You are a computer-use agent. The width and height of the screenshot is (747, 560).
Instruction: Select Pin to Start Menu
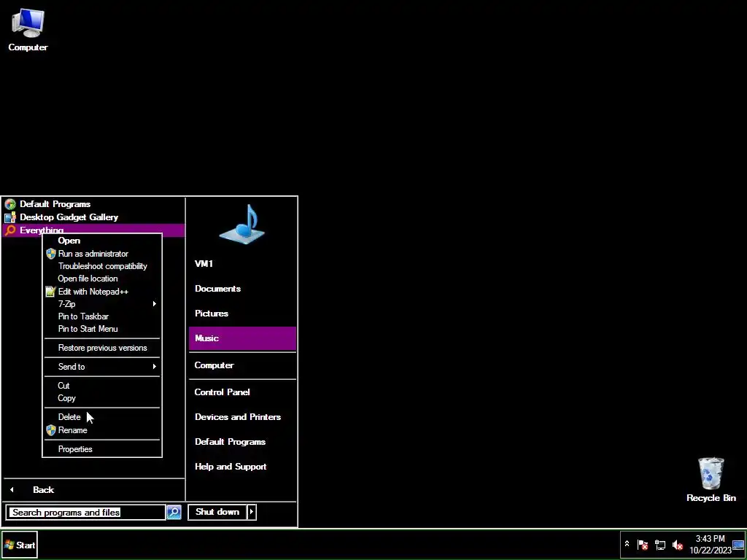point(102,329)
